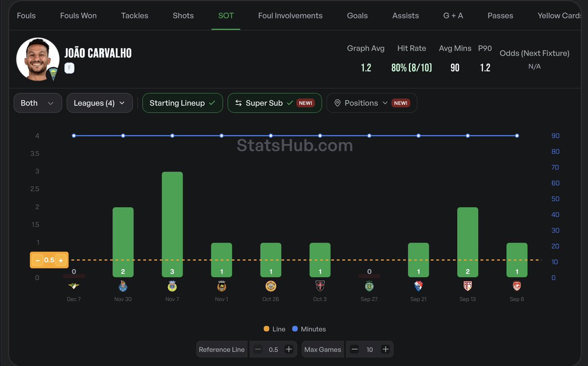Screen dimensions: 588x366
Task: Decrease the orange 0.5 line on the chart
Action: (38, 261)
